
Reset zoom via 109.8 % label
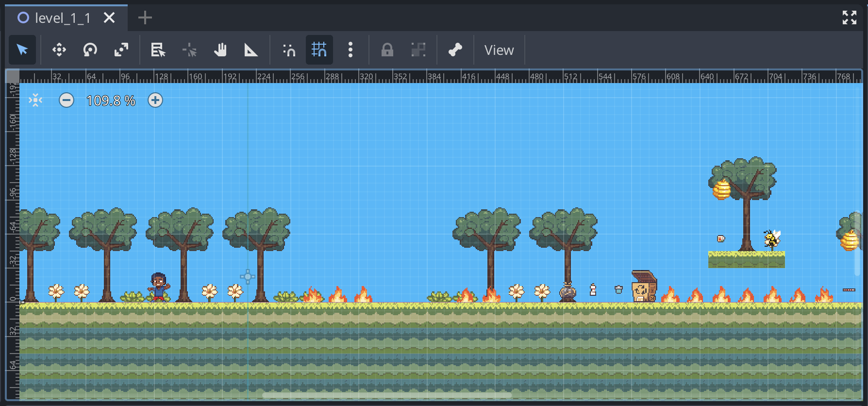pos(111,101)
